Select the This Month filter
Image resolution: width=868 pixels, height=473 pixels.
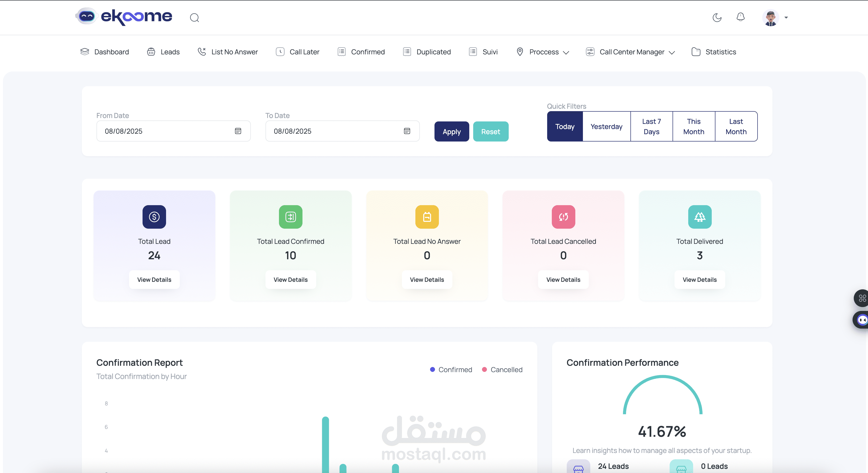click(694, 126)
